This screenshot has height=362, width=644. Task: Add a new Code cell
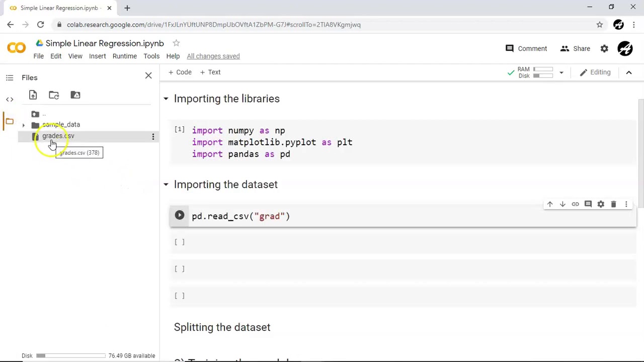point(180,72)
